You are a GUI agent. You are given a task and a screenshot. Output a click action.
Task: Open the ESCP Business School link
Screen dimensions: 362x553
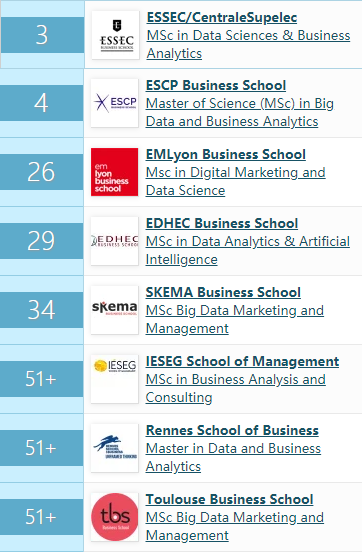click(216, 85)
